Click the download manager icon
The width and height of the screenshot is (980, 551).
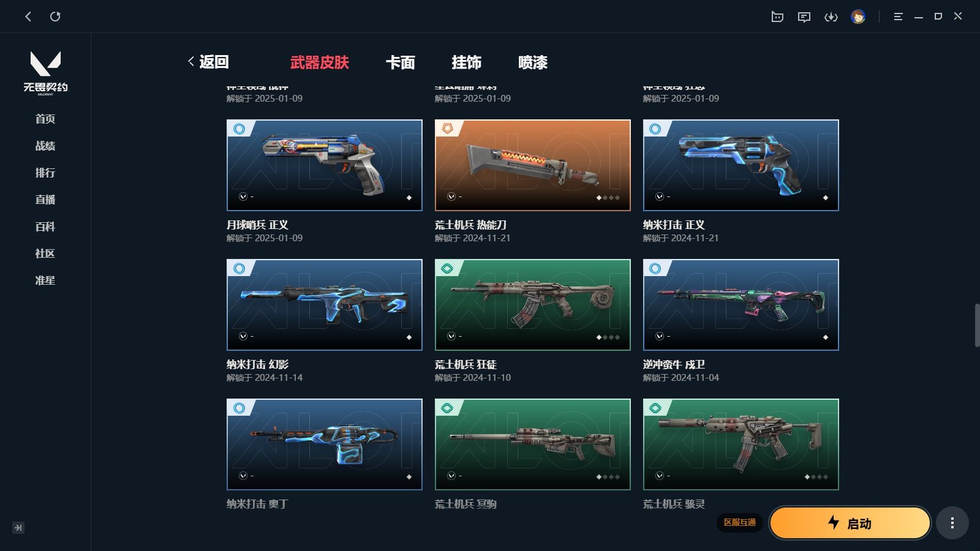[x=831, y=17]
